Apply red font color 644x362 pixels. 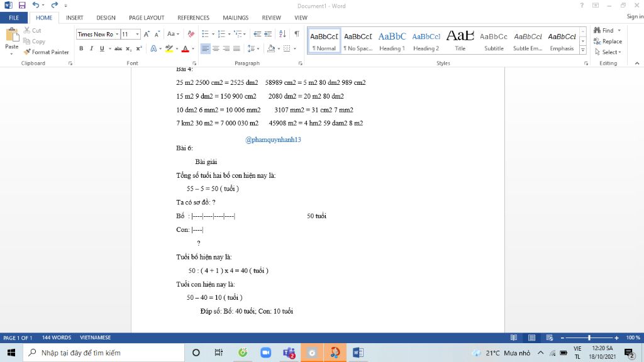point(186,48)
